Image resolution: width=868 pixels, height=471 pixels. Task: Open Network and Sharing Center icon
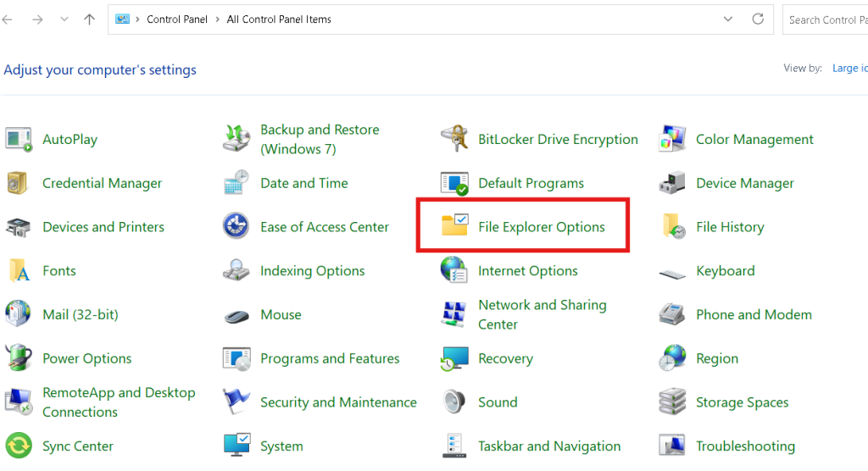[454, 314]
